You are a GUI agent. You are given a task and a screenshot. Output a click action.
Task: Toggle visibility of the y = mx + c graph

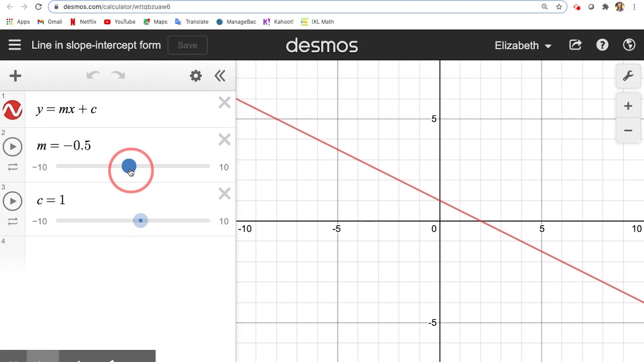point(13,110)
